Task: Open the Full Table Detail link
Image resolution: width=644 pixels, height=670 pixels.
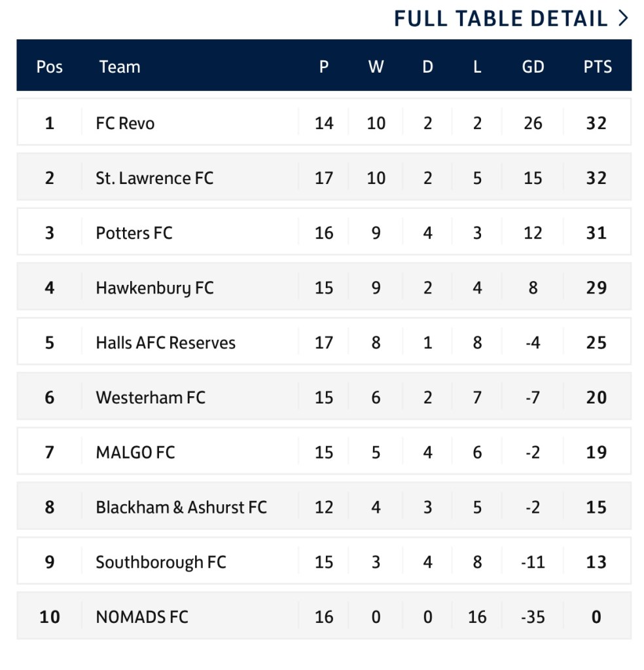Action: click(501, 18)
